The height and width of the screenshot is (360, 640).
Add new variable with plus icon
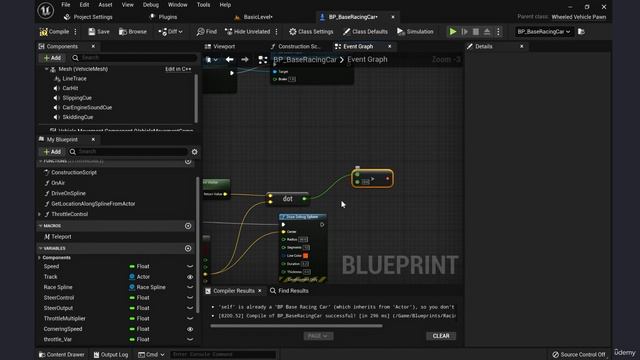188,248
